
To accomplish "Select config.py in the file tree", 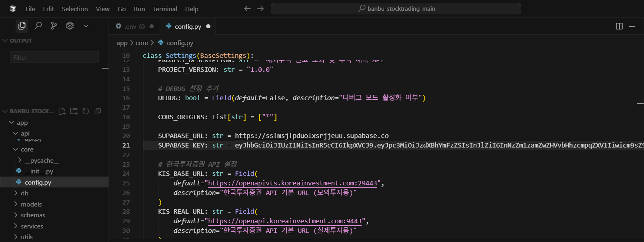I will click(x=38, y=182).
